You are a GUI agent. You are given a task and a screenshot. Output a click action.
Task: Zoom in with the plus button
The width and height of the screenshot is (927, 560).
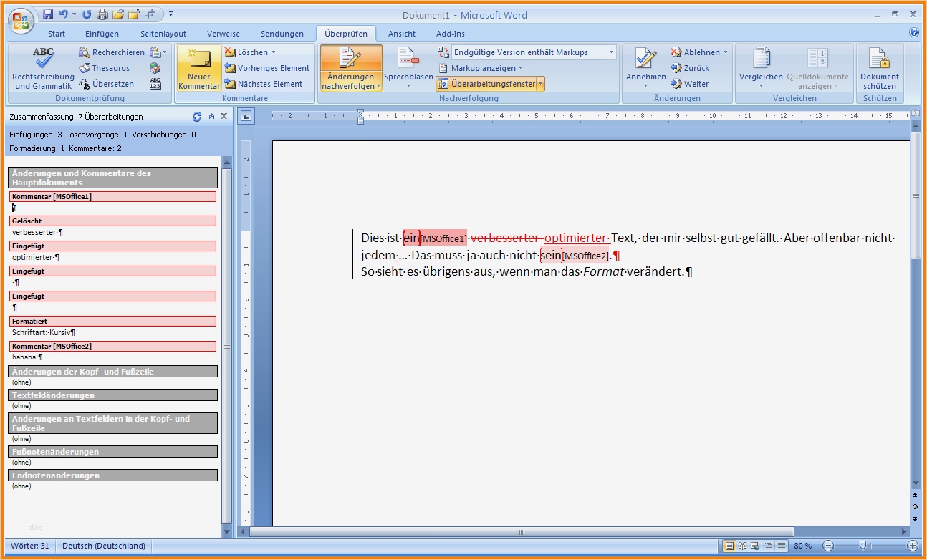[912, 546]
